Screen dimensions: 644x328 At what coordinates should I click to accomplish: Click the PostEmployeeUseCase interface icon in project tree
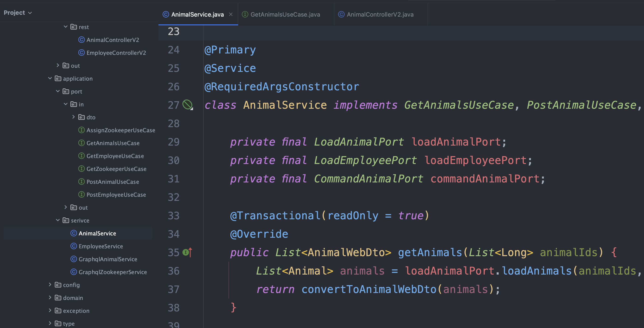click(x=81, y=194)
